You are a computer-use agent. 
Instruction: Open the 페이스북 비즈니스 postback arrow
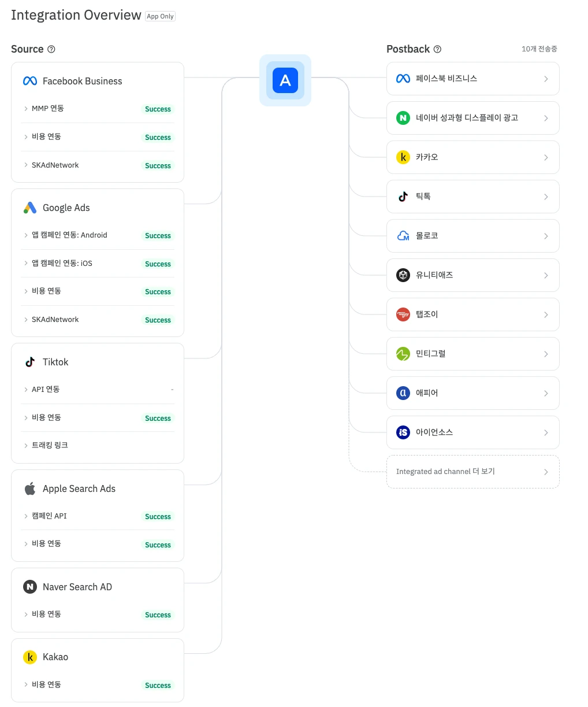tap(546, 79)
